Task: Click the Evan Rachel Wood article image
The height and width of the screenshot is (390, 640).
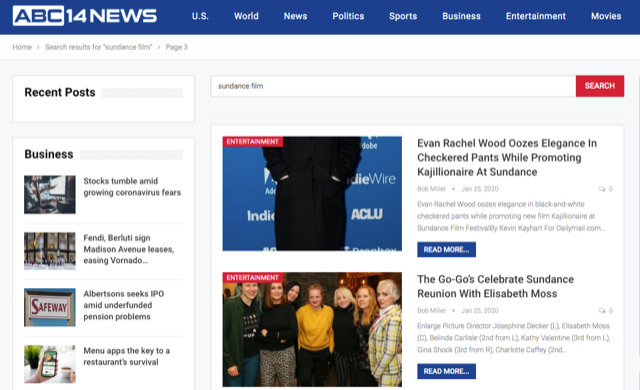Action: pyautogui.click(x=312, y=193)
